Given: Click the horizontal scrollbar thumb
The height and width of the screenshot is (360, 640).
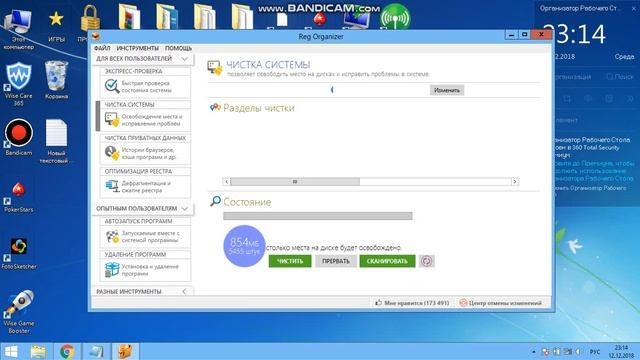Looking at the screenshot, I should pyautogui.click(x=295, y=182).
